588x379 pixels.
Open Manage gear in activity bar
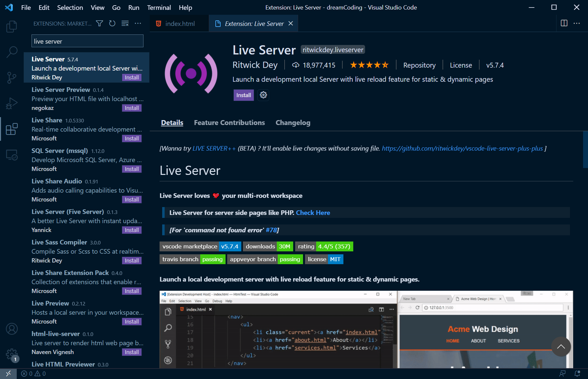(x=12, y=354)
